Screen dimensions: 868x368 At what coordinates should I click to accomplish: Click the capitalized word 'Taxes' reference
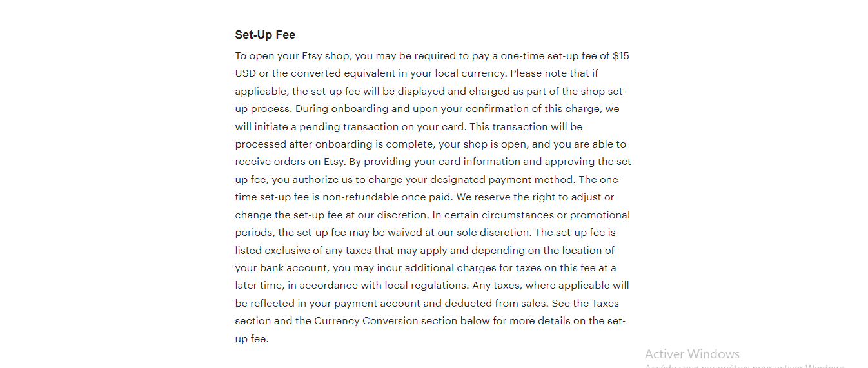click(606, 303)
